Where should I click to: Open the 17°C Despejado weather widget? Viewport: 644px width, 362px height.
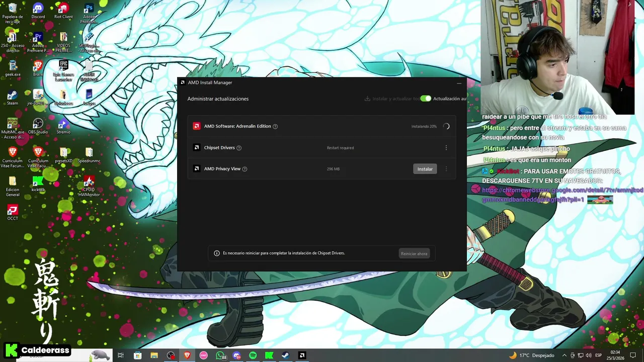pyautogui.click(x=531, y=355)
